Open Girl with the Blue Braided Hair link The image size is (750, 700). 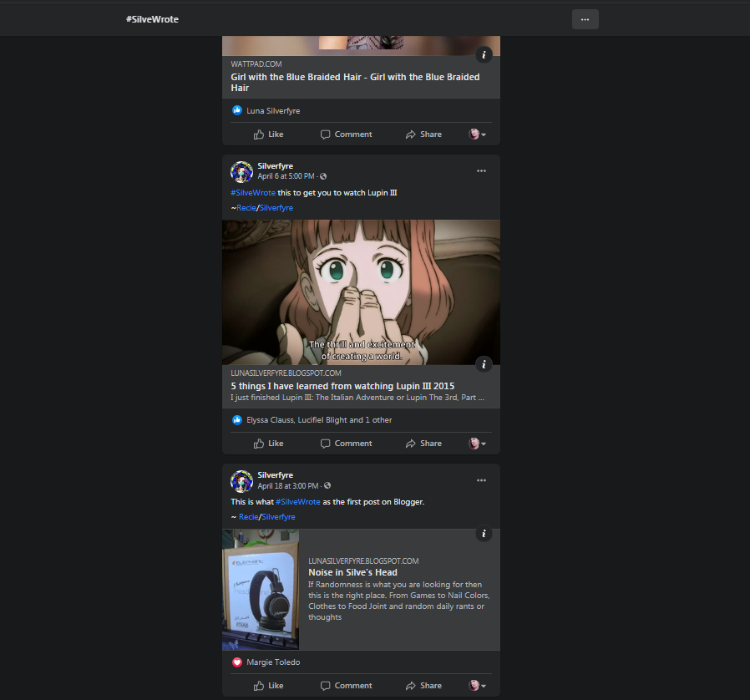point(355,83)
